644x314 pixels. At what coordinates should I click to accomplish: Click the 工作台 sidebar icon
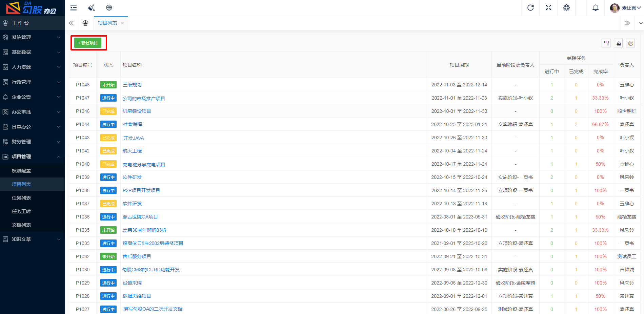coord(5,23)
